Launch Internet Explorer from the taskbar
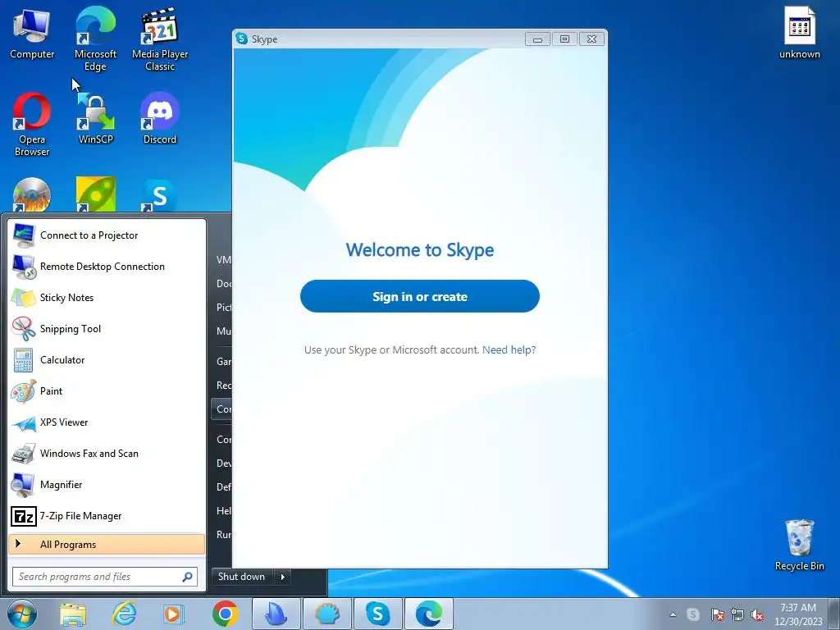Screen dimensions: 840x630 click(124, 614)
